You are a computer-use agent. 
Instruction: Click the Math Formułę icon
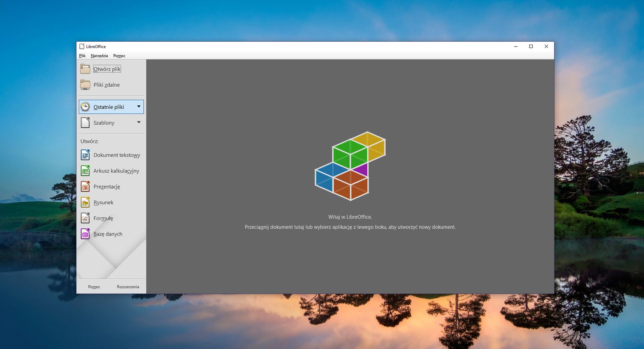[x=85, y=218]
